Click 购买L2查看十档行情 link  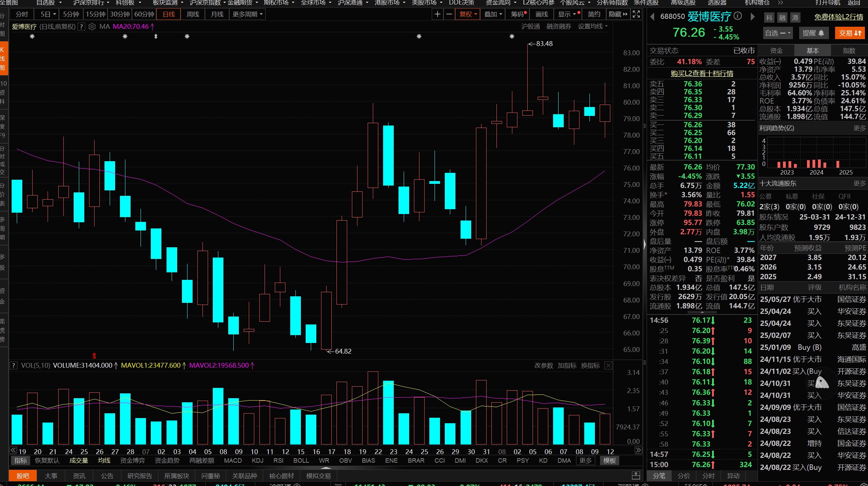click(x=702, y=73)
